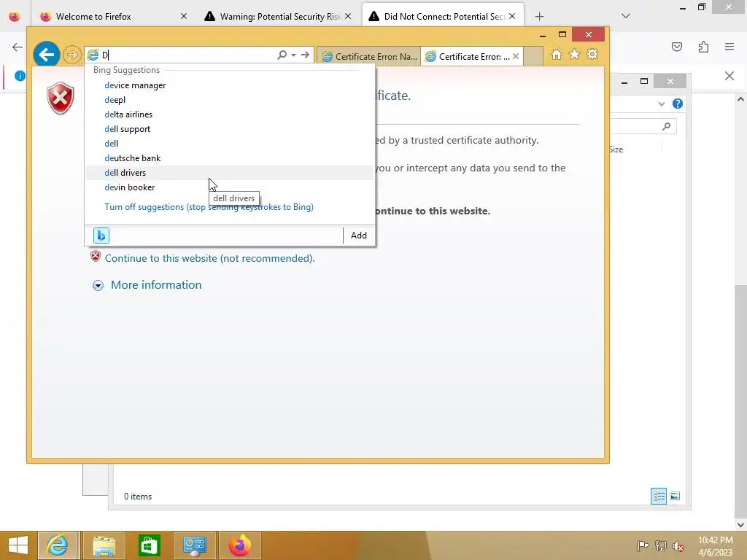Switch to 'Did Not Connect' Firefox tab

(443, 17)
